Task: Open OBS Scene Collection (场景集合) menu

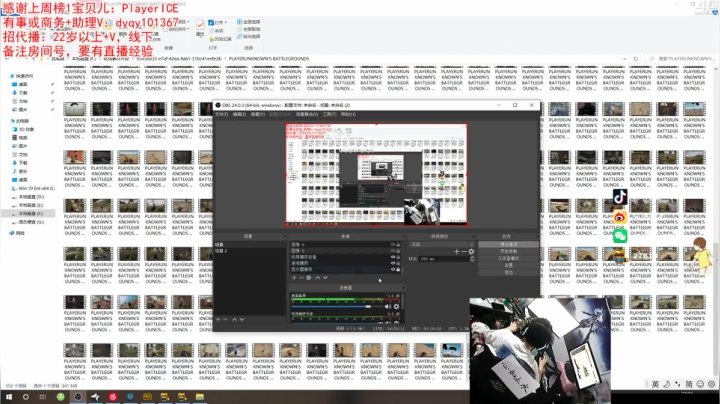Action: coord(307,114)
